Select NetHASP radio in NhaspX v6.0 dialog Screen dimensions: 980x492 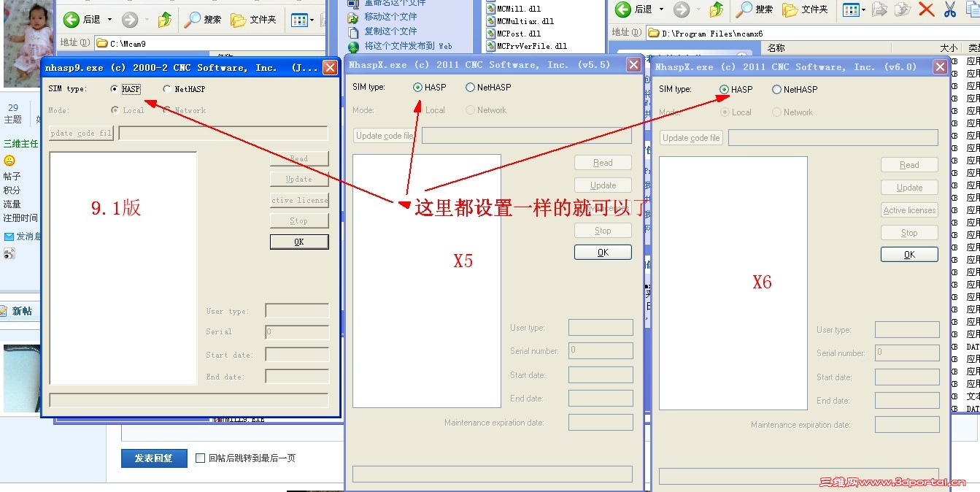[x=776, y=89]
